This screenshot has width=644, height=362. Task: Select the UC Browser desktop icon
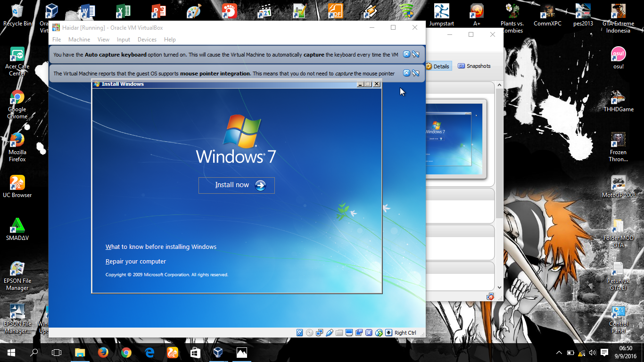coord(17,186)
